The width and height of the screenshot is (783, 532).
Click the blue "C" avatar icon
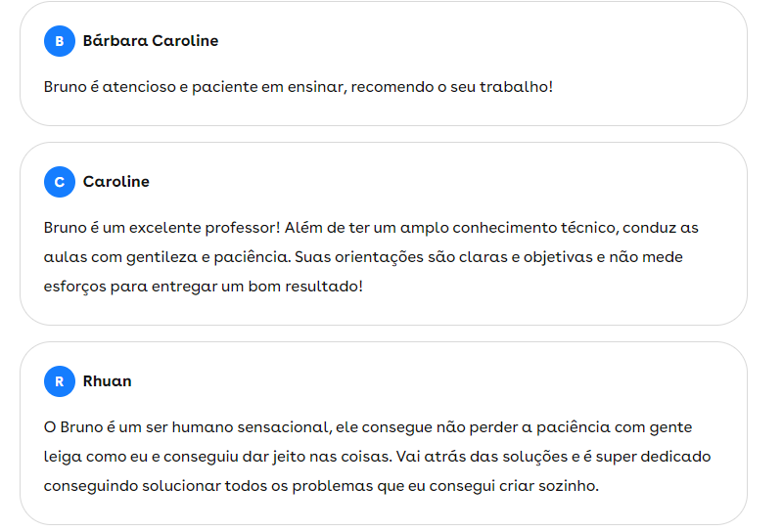[60, 182]
